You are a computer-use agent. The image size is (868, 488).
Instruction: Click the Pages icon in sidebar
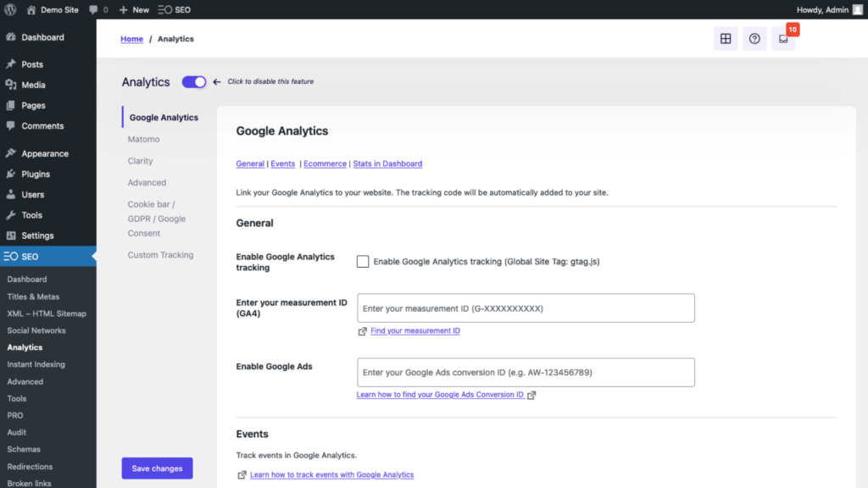tap(10, 105)
